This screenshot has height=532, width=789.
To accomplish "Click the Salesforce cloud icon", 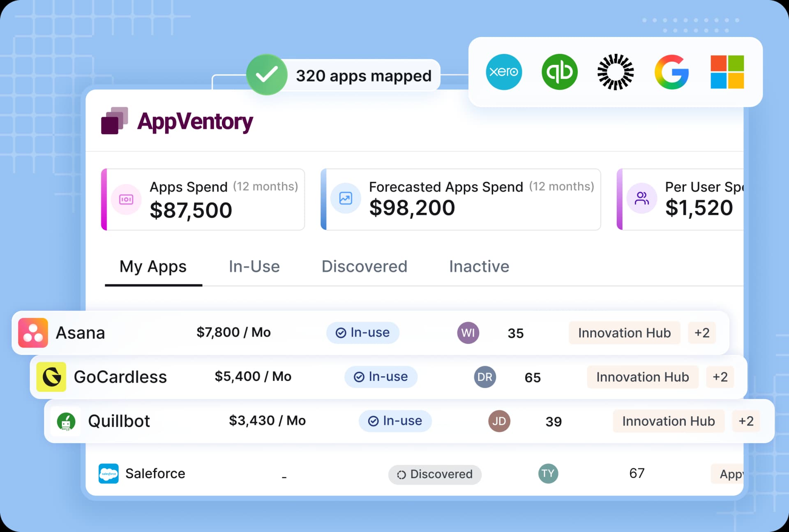I will [108, 473].
